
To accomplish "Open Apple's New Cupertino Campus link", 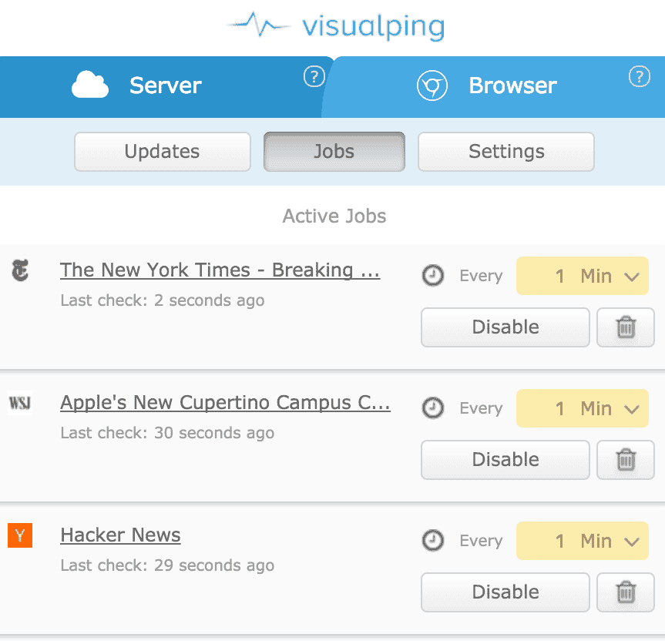I will click(x=225, y=403).
